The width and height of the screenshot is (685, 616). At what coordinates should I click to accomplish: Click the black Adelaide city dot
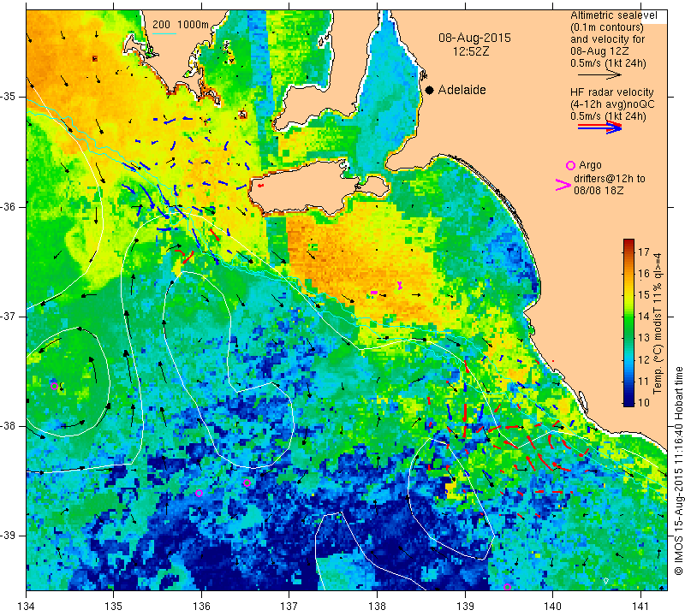[x=430, y=90]
